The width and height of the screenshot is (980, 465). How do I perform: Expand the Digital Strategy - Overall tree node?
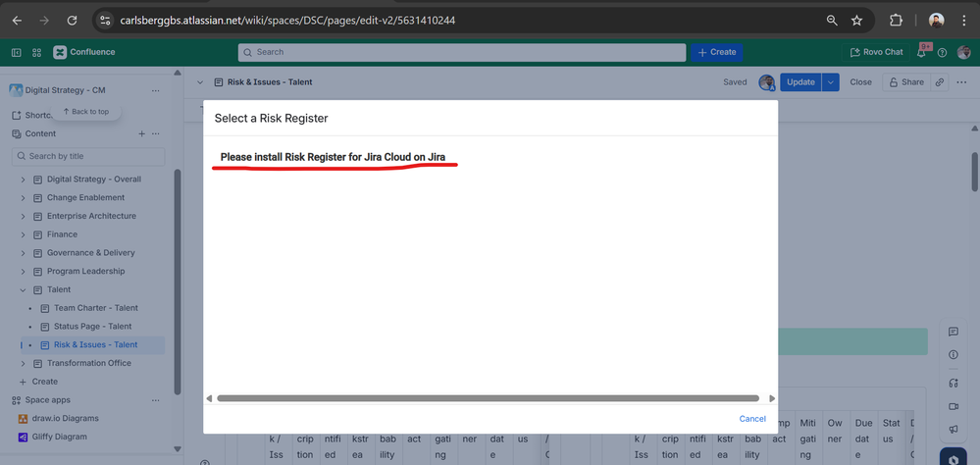click(24, 180)
